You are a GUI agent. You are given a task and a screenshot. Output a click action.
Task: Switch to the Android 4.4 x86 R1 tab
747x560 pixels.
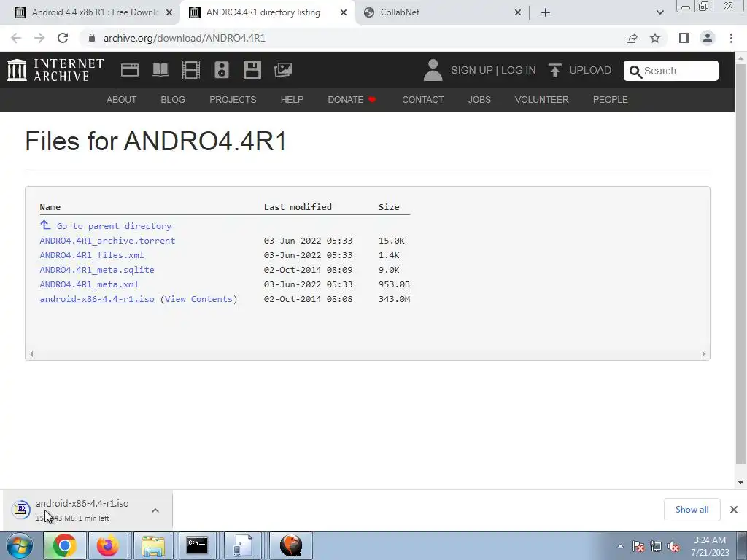(x=94, y=12)
